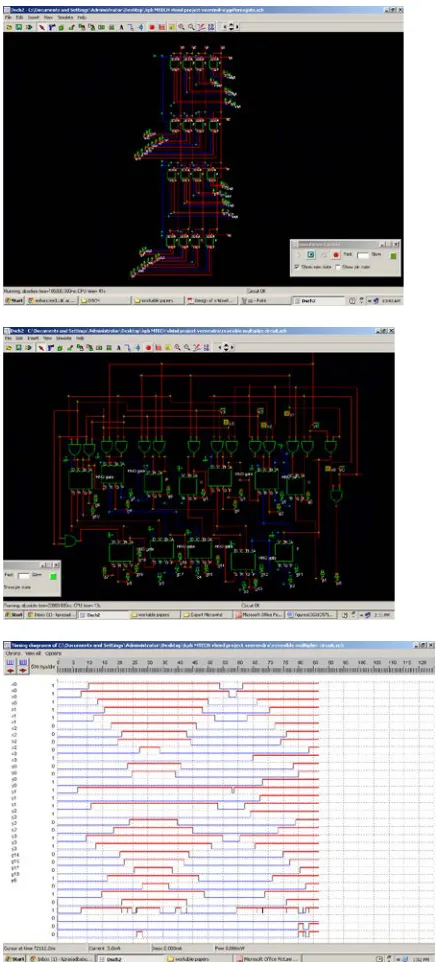The image size is (436, 962).
Task: Click right red arrow in timing diagram window
Action: pos(23,671)
